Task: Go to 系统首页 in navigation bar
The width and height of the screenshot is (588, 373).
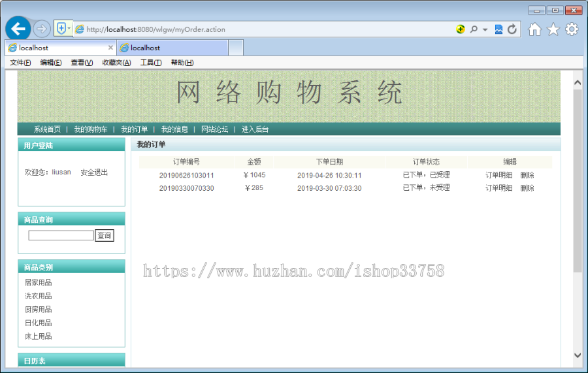Action: (47, 129)
